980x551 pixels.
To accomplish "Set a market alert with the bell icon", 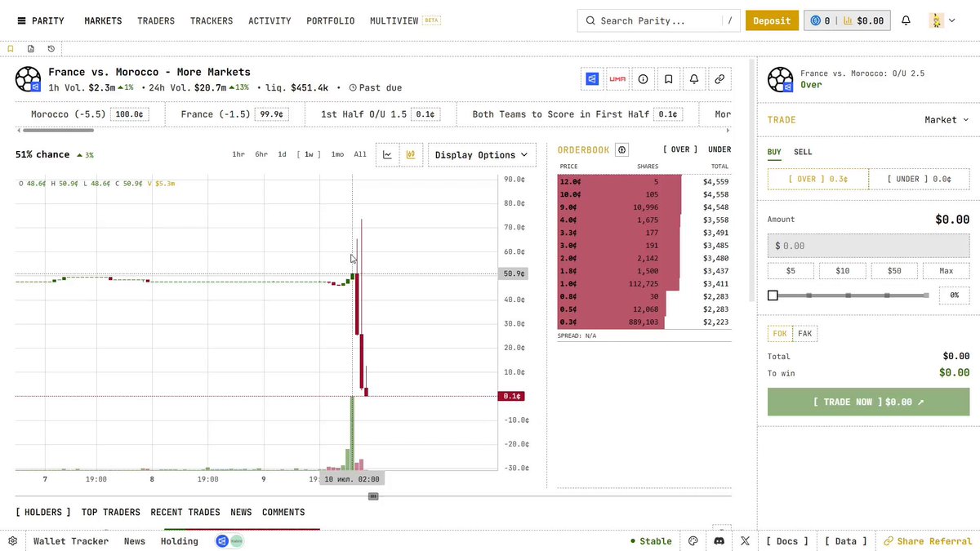I will point(694,79).
